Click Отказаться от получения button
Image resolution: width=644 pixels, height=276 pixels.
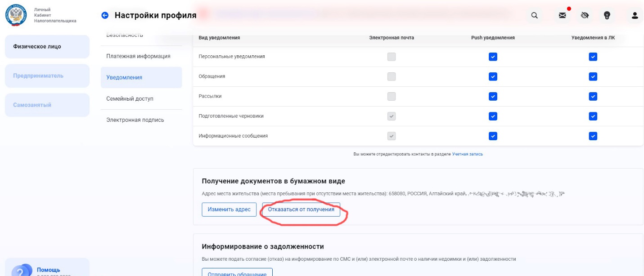pos(301,209)
